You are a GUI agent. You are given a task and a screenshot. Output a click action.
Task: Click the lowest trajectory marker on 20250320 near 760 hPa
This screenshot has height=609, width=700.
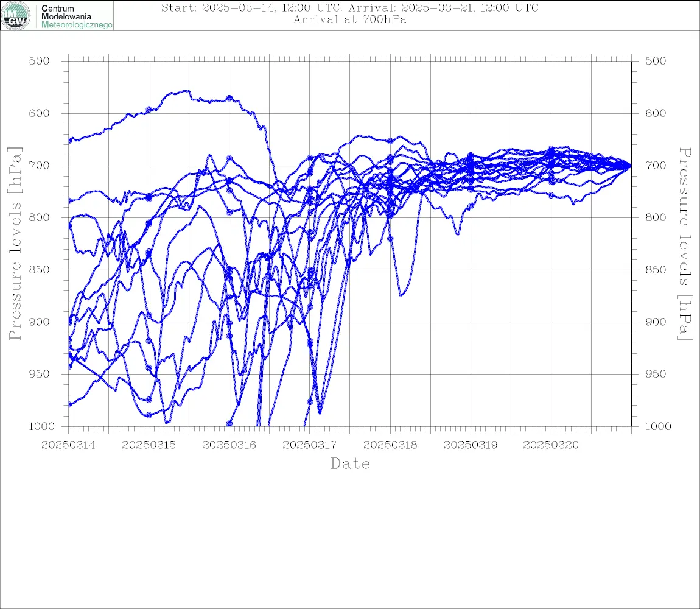pyautogui.click(x=551, y=195)
